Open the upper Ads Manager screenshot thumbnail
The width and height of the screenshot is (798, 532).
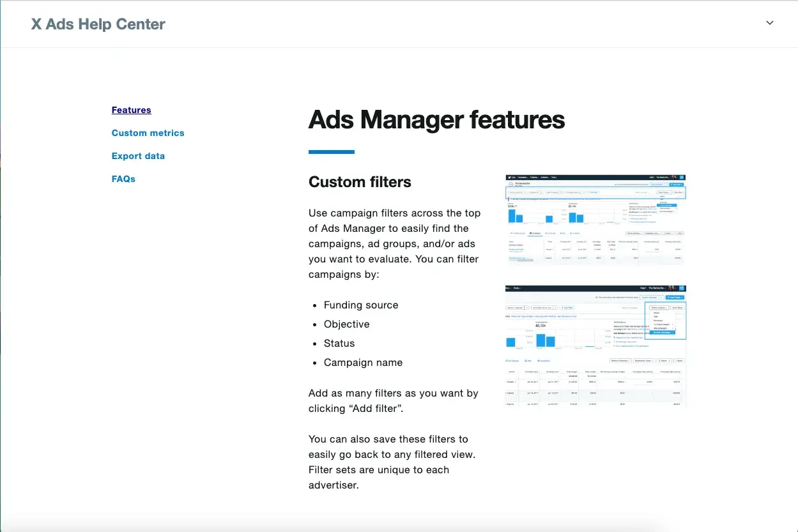[595, 220]
